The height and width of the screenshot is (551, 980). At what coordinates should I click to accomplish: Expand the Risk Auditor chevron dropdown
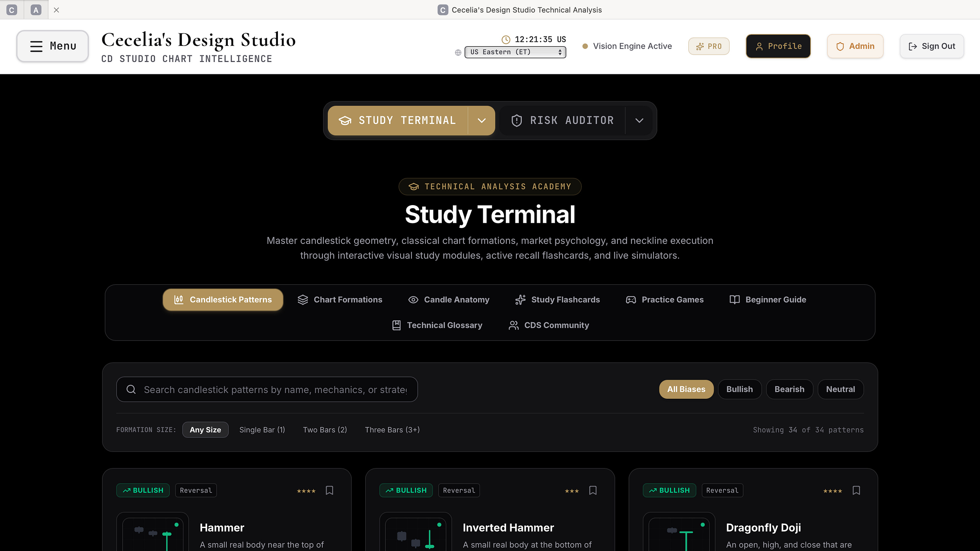[639, 121]
